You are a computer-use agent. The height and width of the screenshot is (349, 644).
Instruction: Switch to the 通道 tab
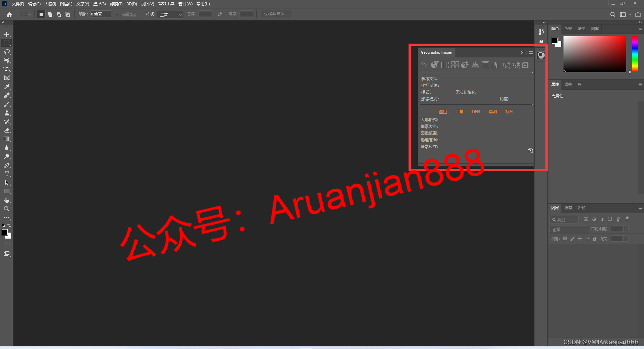(568, 208)
